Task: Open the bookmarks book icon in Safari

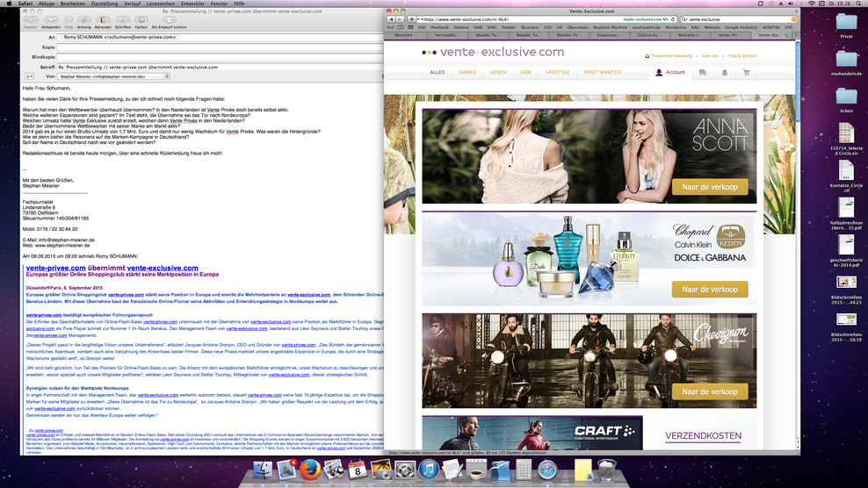Action: point(401,27)
